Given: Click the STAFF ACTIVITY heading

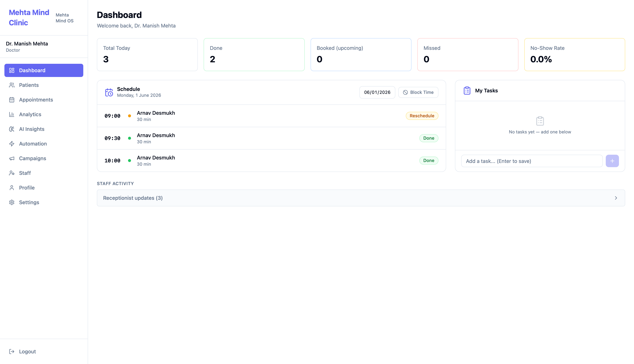Looking at the screenshot, I should coord(115,183).
